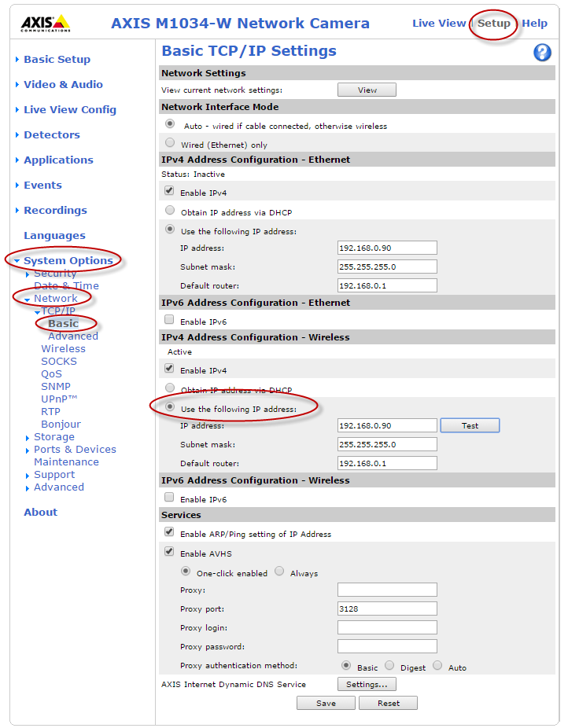Select Wired (Ethernet) only mode

[x=170, y=142]
